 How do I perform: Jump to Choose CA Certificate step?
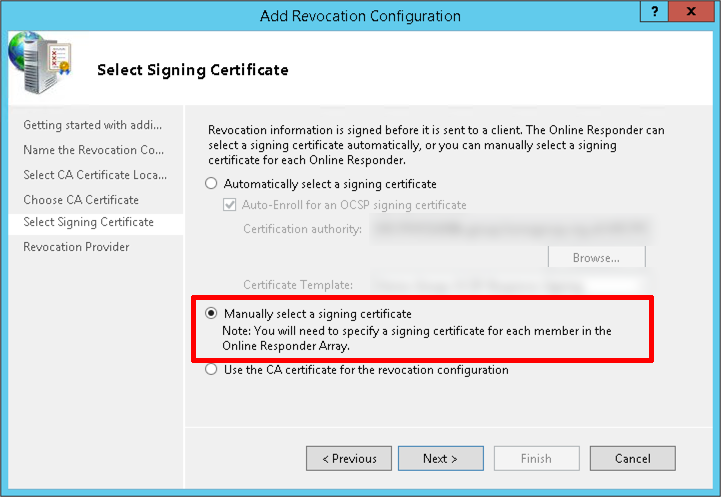(x=81, y=200)
